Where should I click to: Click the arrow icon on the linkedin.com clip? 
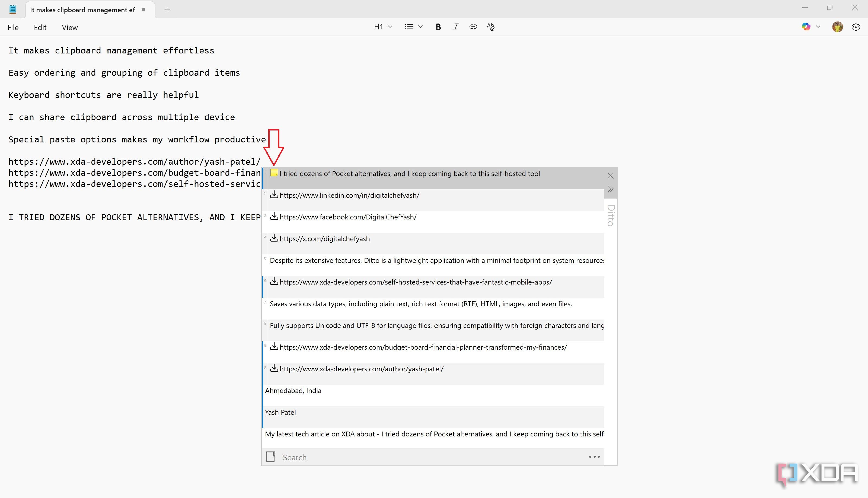(x=274, y=194)
